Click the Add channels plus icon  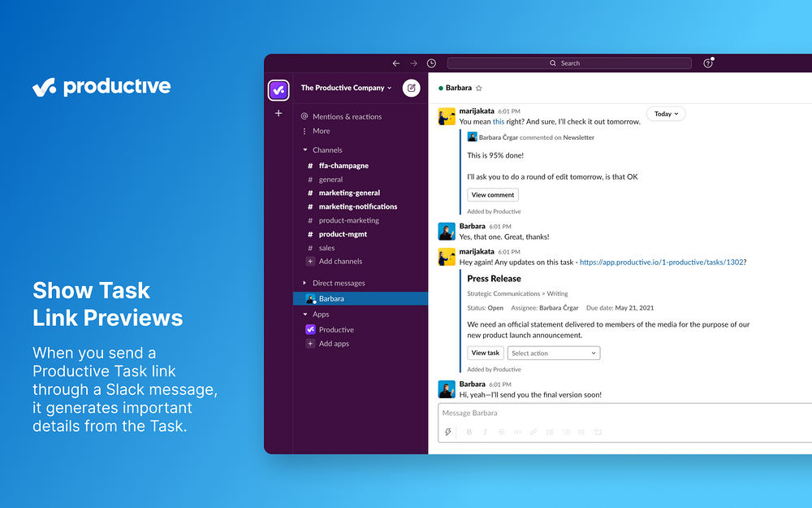(x=310, y=261)
